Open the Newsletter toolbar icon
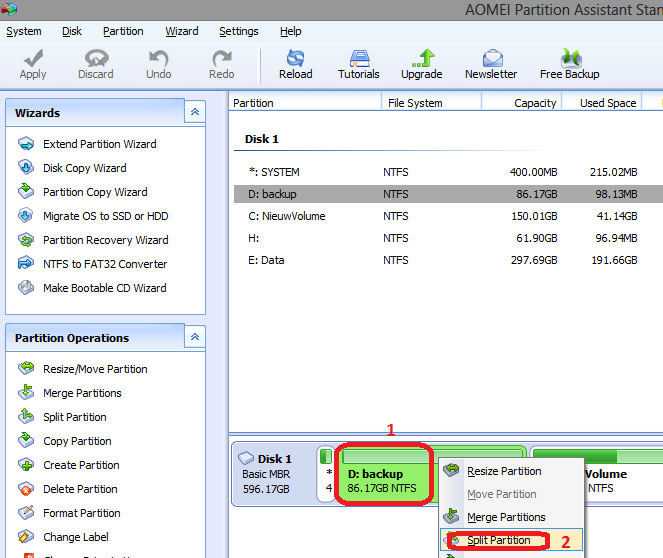The image size is (663, 558). (492, 58)
